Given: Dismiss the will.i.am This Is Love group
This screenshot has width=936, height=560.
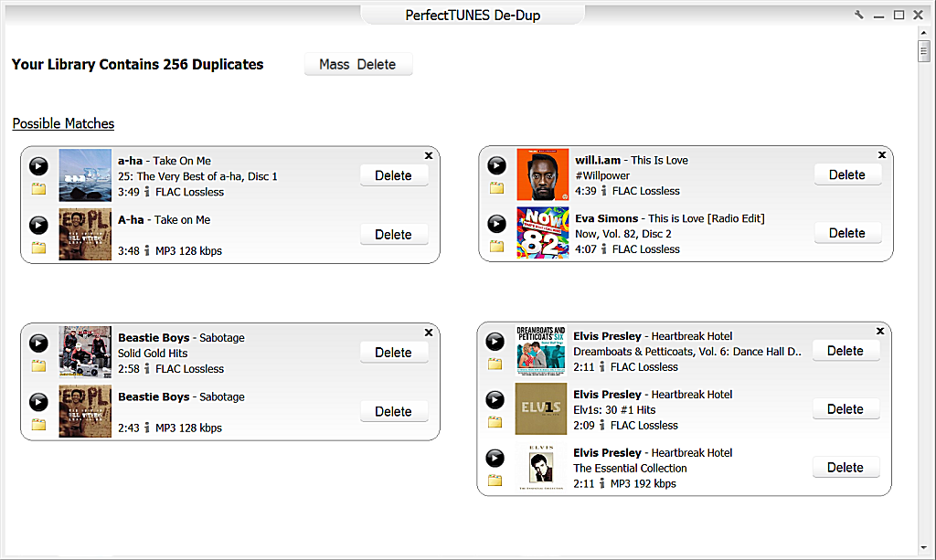Looking at the screenshot, I should [x=882, y=154].
